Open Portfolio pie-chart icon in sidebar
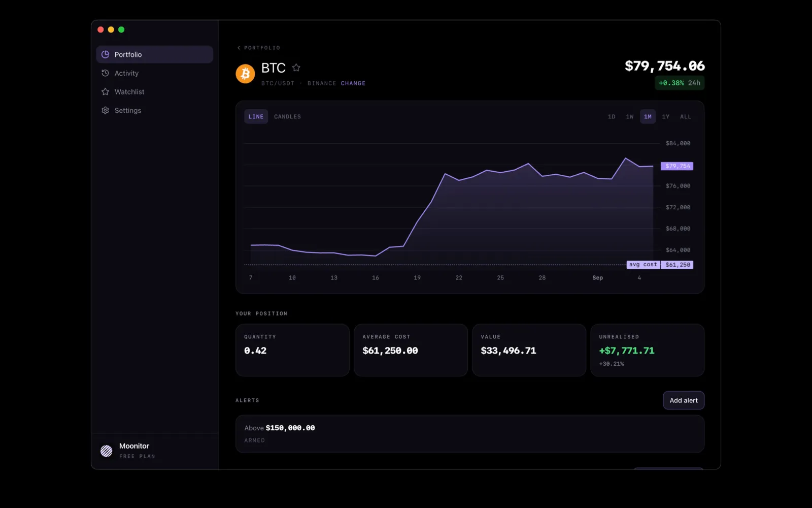The image size is (812, 508). point(106,54)
